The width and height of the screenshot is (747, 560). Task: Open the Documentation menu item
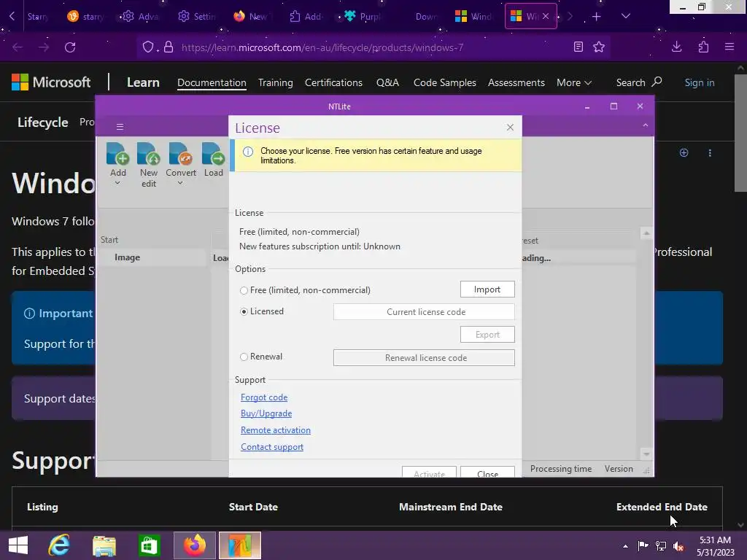[212, 83]
